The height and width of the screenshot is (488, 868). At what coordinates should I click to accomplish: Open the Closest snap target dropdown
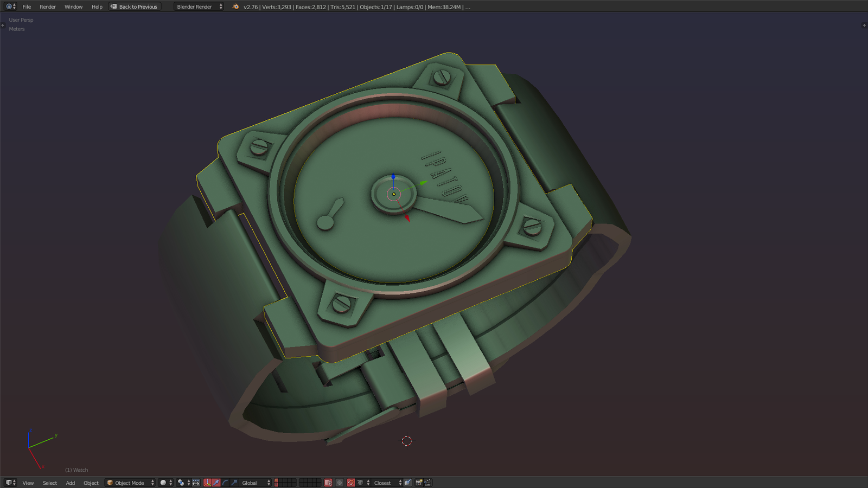(387, 483)
